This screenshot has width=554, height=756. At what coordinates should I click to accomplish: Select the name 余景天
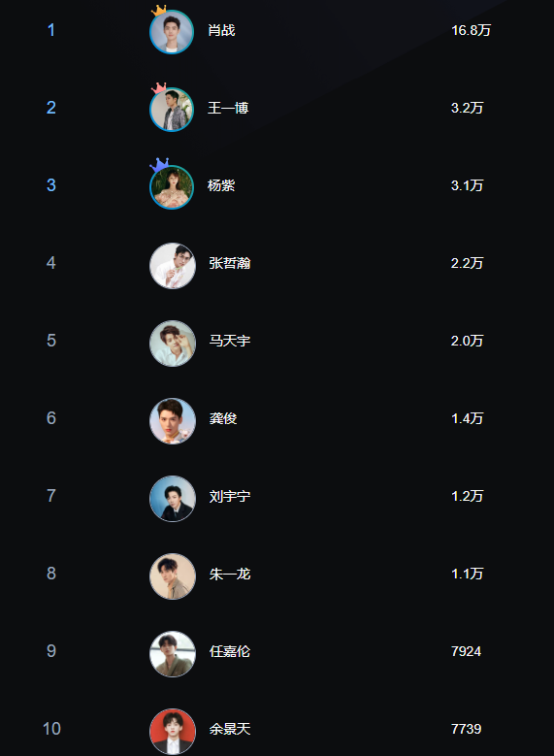pos(230,729)
